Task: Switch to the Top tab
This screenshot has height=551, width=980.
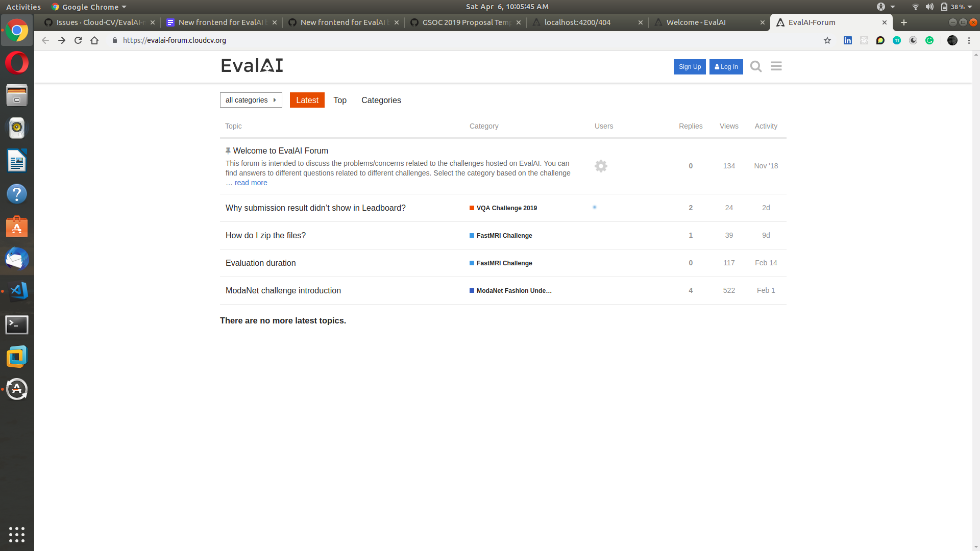Action: click(x=340, y=100)
